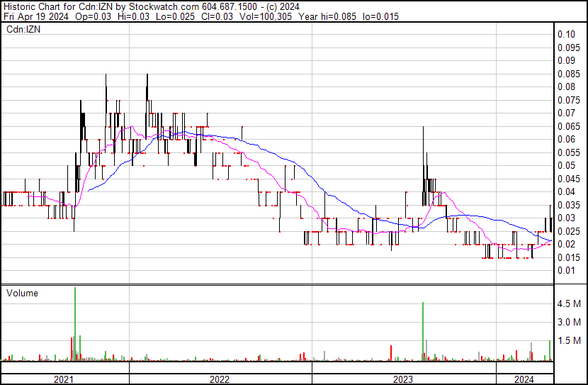Click the Volume panel label
The image size is (588, 385).
(22, 293)
